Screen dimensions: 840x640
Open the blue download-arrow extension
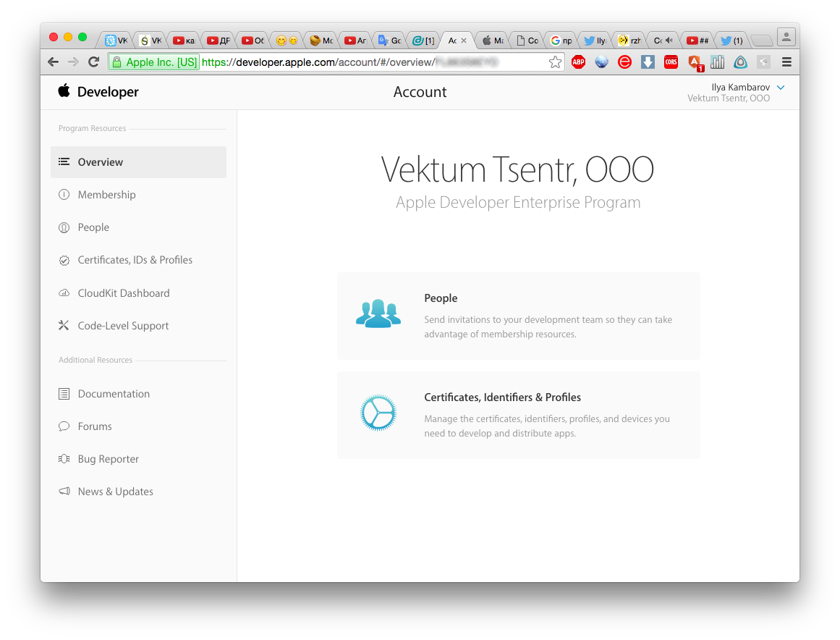[x=648, y=62]
